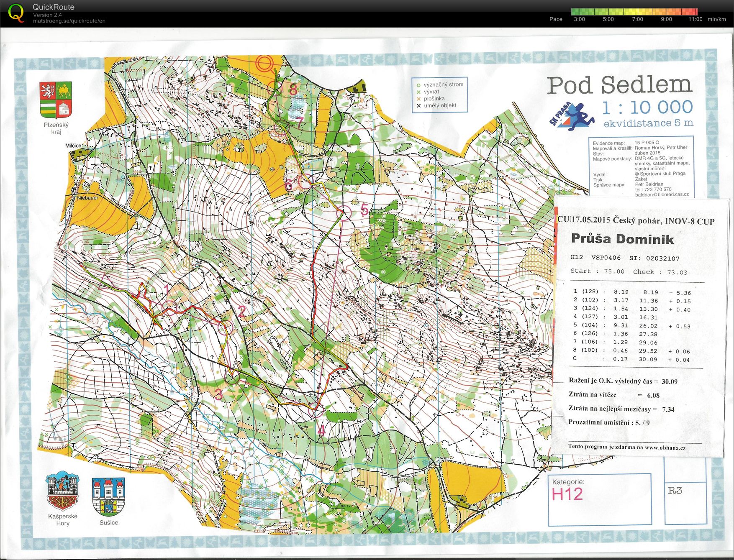This screenshot has width=734, height=560.
Task: Click the Evidence map 15 P 005 O line
Action: 626,143
